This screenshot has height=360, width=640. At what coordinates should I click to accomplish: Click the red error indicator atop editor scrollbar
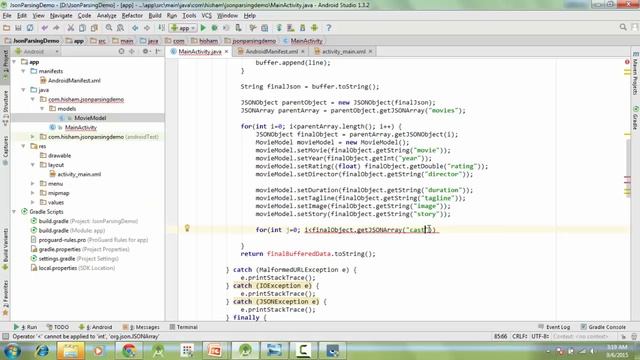627,62
